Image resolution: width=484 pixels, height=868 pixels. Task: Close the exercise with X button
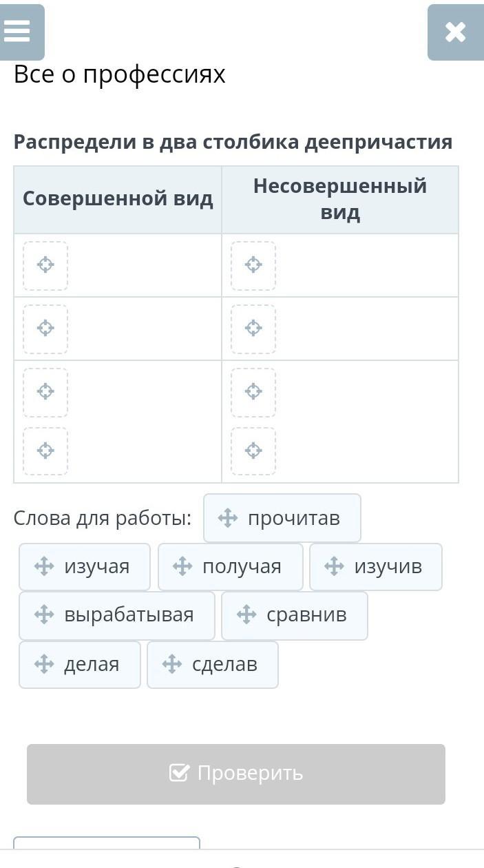(455, 32)
